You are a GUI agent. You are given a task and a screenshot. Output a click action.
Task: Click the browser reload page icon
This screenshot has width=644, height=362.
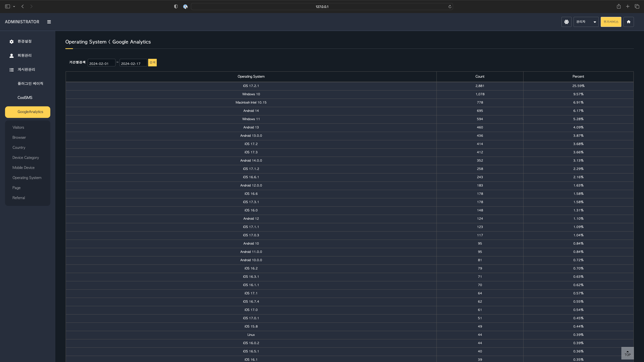point(450,7)
